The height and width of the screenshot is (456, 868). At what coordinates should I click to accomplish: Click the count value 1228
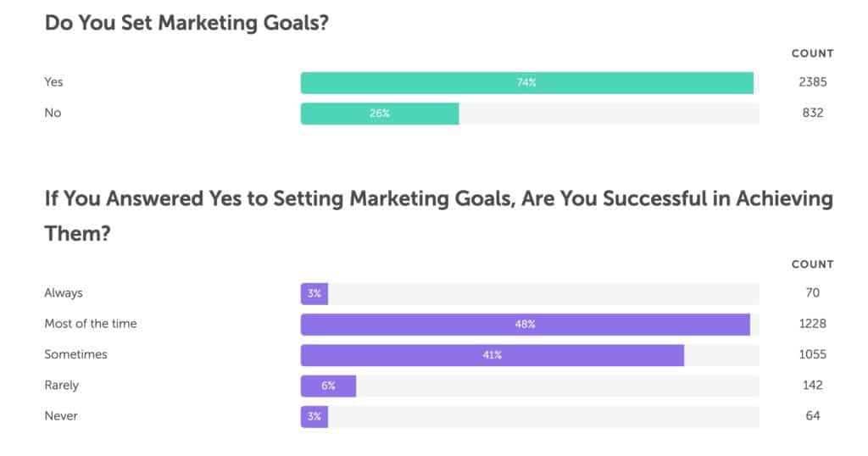click(813, 324)
